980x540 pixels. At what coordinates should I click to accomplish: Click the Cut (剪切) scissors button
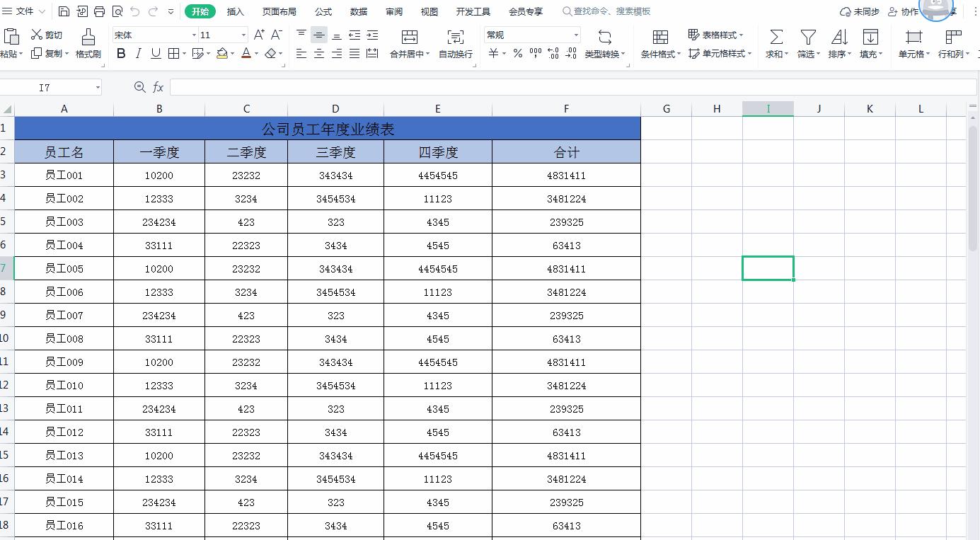(x=47, y=35)
